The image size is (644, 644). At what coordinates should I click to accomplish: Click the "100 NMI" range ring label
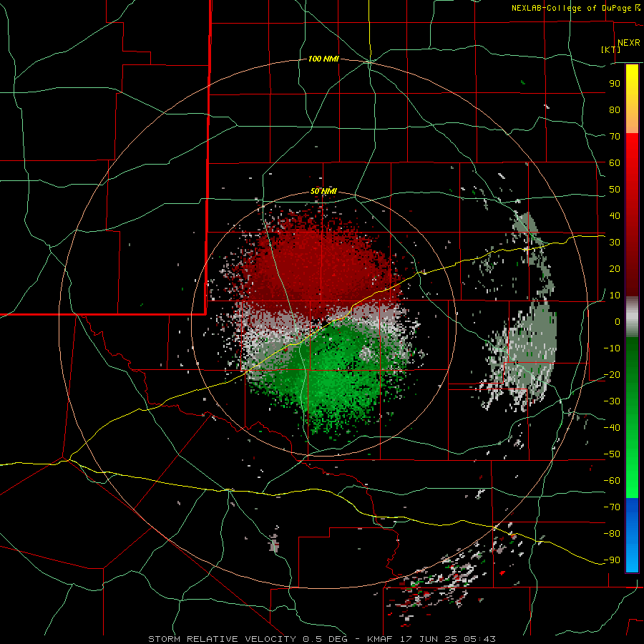point(323,59)
